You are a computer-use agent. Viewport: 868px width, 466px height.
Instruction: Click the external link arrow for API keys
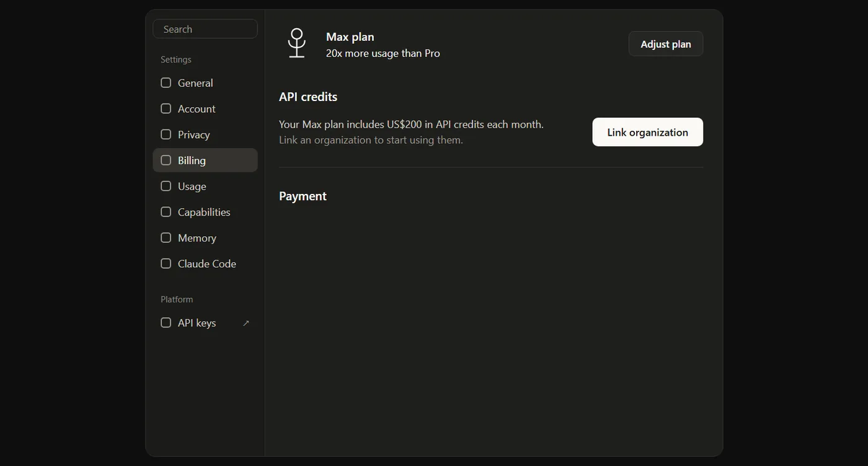point(246,323)
